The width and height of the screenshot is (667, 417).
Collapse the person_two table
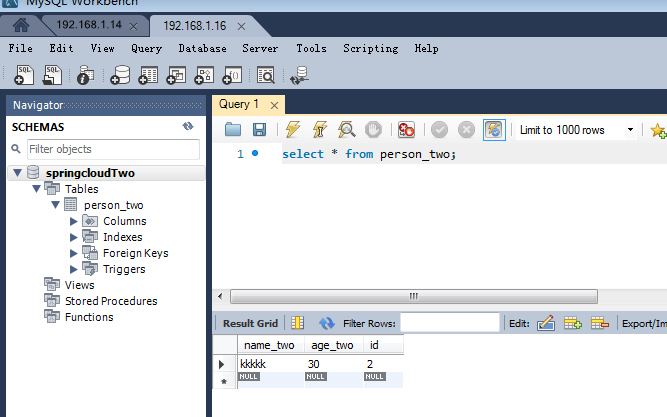tap(55, 205)
